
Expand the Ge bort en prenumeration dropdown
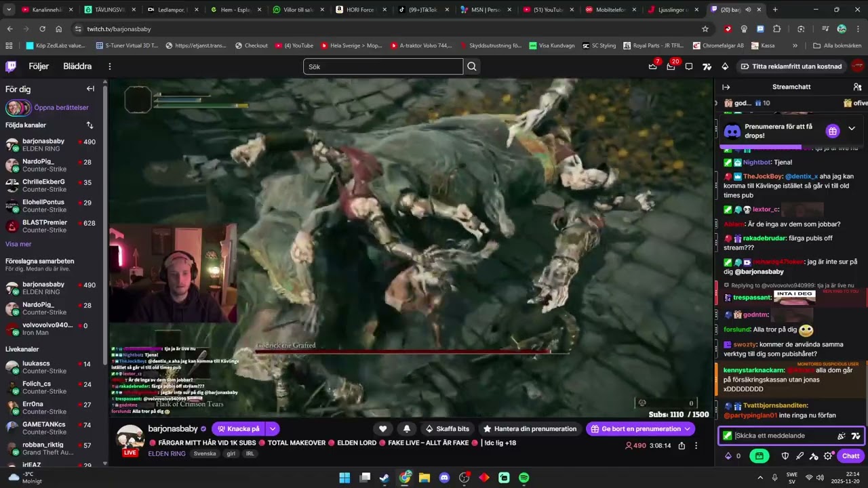688,429
